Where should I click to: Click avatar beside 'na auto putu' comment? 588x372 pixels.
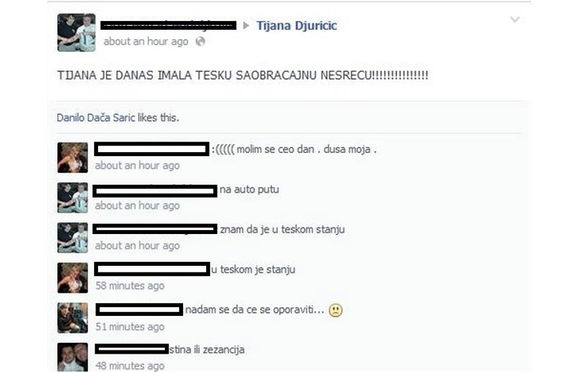click(72, 197)
